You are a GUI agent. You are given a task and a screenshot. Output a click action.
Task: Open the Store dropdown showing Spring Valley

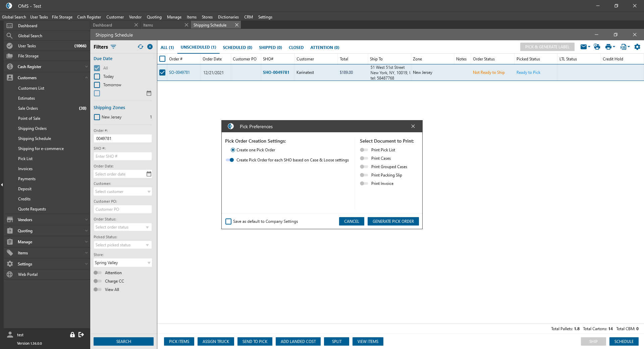122,263
